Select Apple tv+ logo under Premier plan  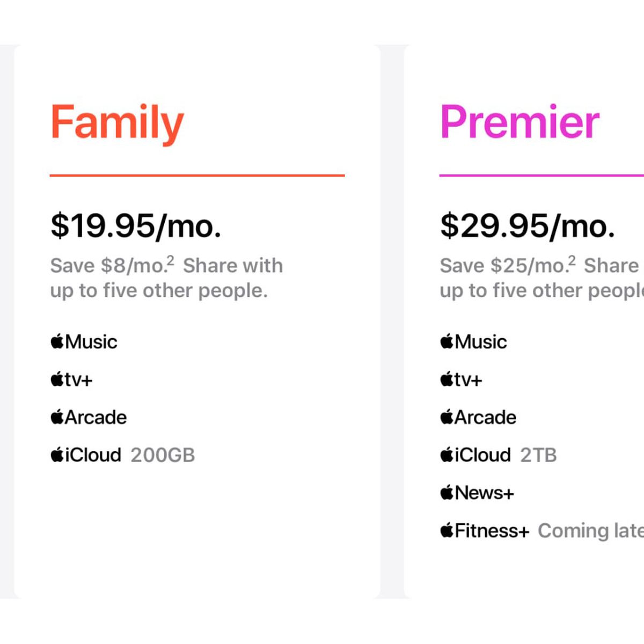pos(461,380)
